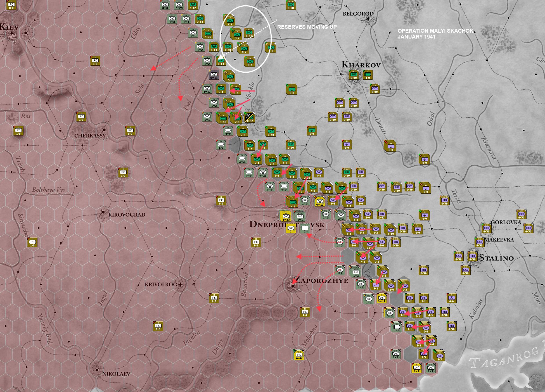The height and width of the screenshot is (392, 545).
Task: Click the Belgorod city marker
Action: point(368,18)
